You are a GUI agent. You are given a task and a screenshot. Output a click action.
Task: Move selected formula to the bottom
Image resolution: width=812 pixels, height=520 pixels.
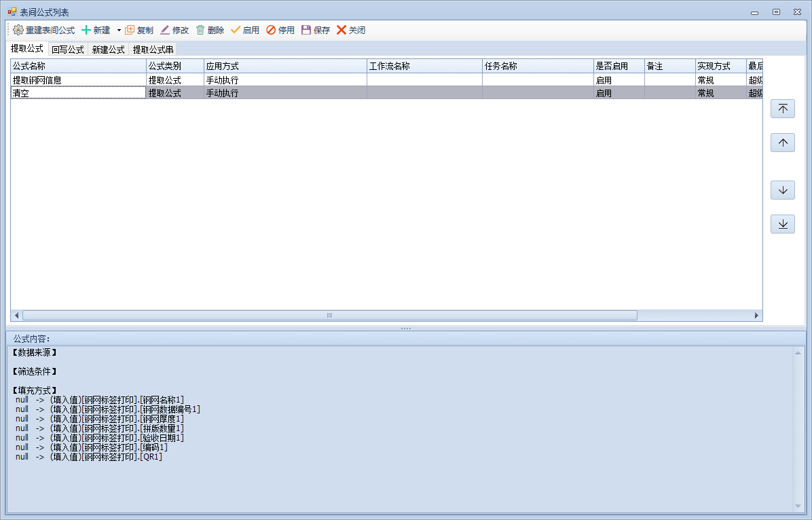(782, 224)
